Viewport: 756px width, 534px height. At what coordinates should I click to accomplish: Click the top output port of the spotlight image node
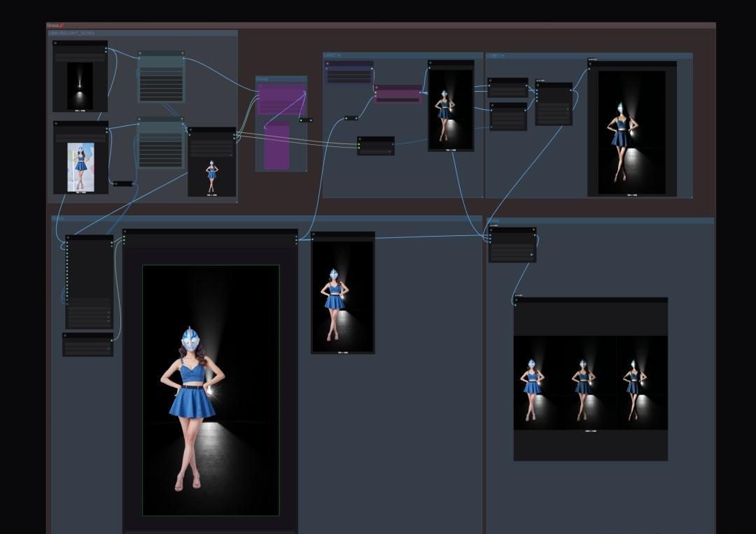(106, 49)
